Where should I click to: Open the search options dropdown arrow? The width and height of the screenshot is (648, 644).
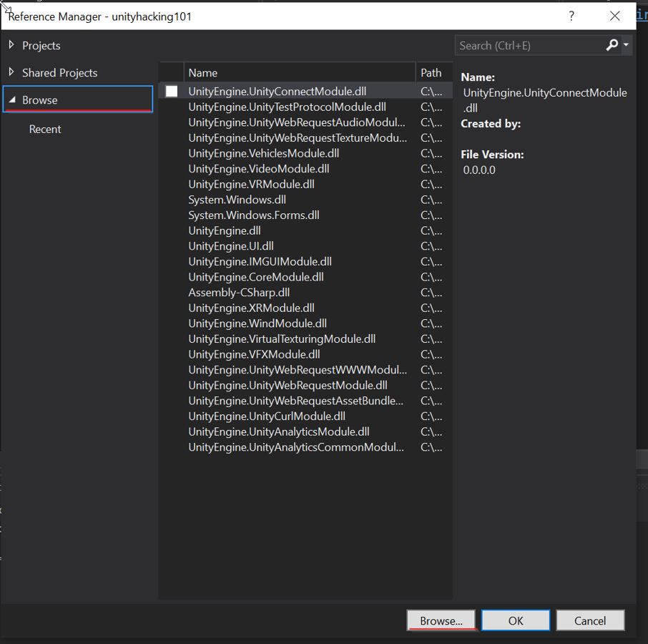click(626, 44)
